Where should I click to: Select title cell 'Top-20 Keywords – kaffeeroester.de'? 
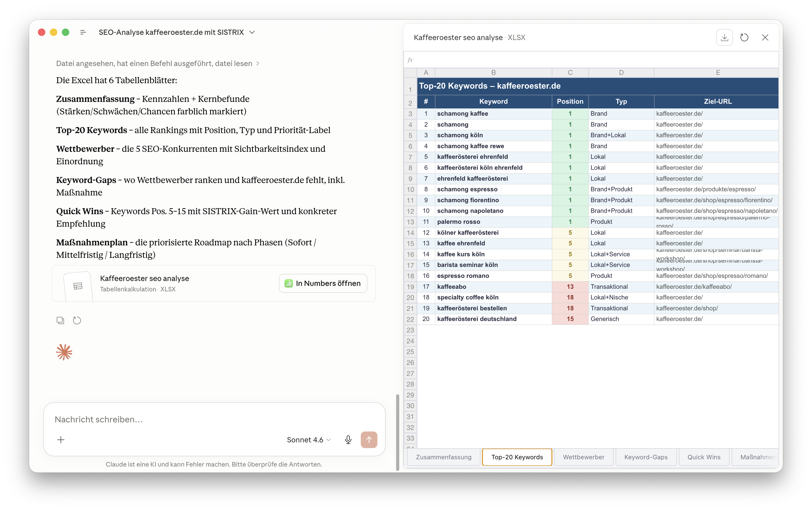pos(597,86)
